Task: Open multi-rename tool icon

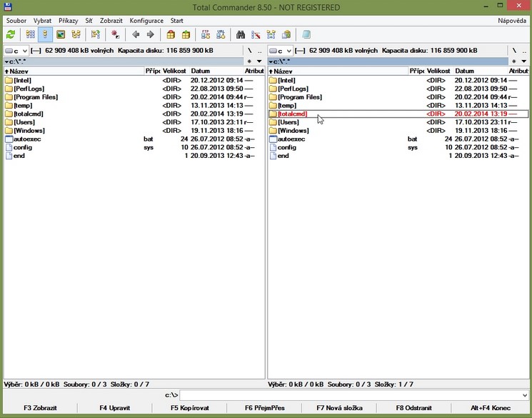Action: 256,34
